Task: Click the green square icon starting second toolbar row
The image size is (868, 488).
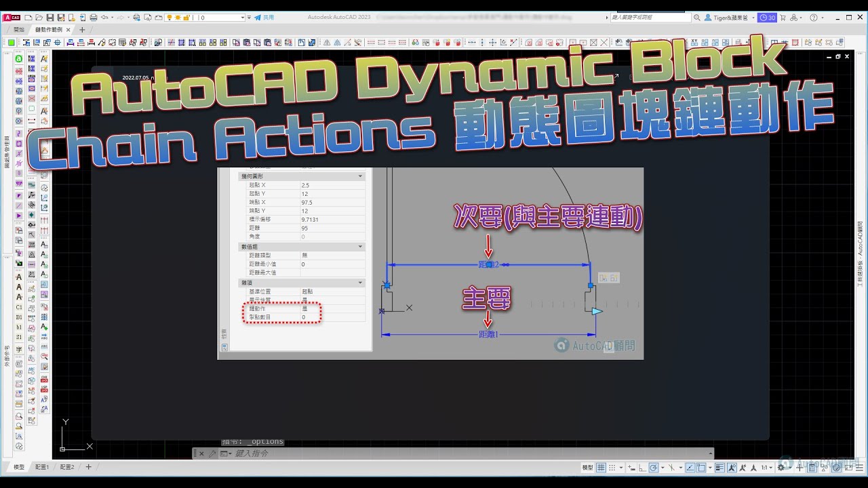Action: [x=12, y=43]
